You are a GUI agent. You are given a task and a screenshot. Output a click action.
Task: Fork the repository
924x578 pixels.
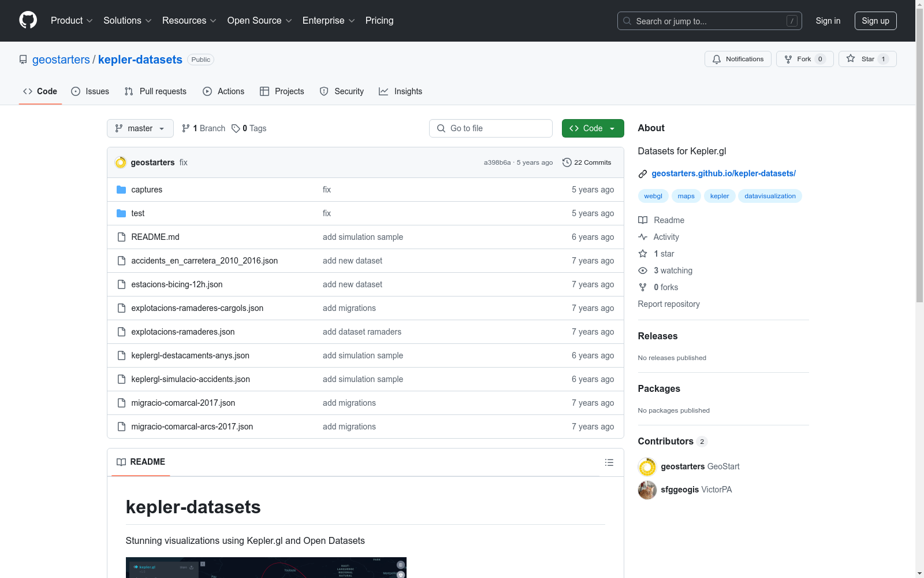tap(804, 59)
